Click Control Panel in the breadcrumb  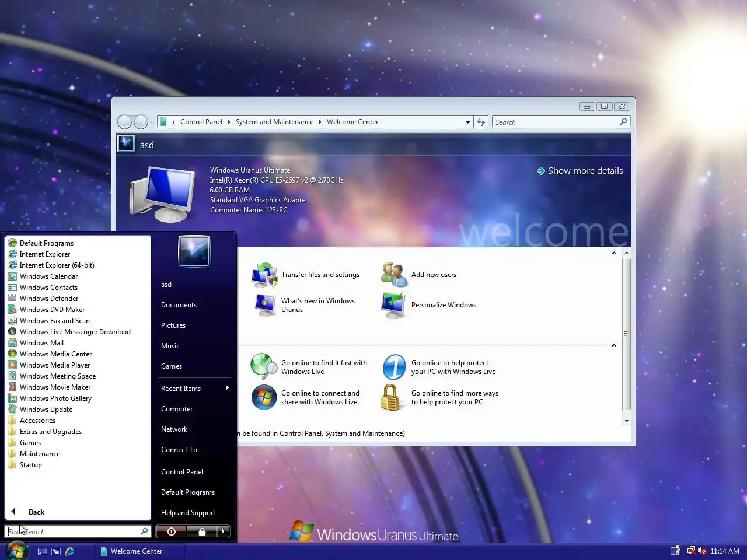click(x=201, y=122)
